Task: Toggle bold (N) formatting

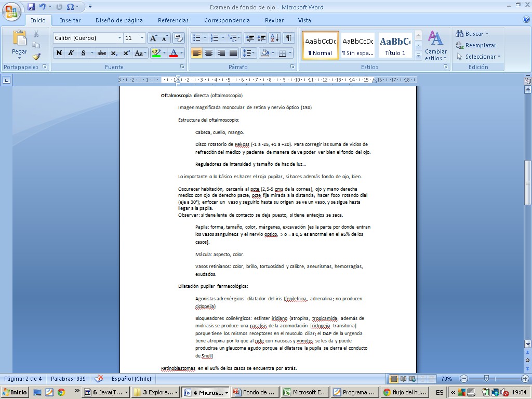Action: click(x=59, y=53)
